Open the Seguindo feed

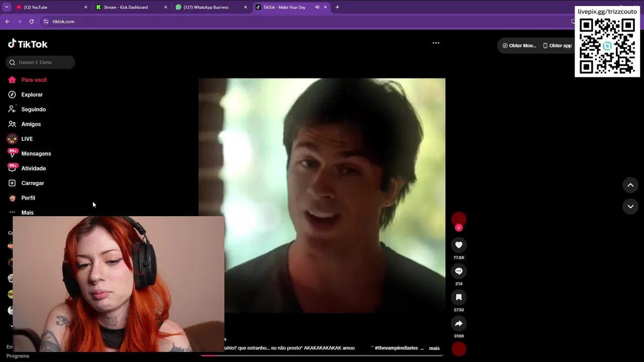pyautogui.click(x=33, y=109)
